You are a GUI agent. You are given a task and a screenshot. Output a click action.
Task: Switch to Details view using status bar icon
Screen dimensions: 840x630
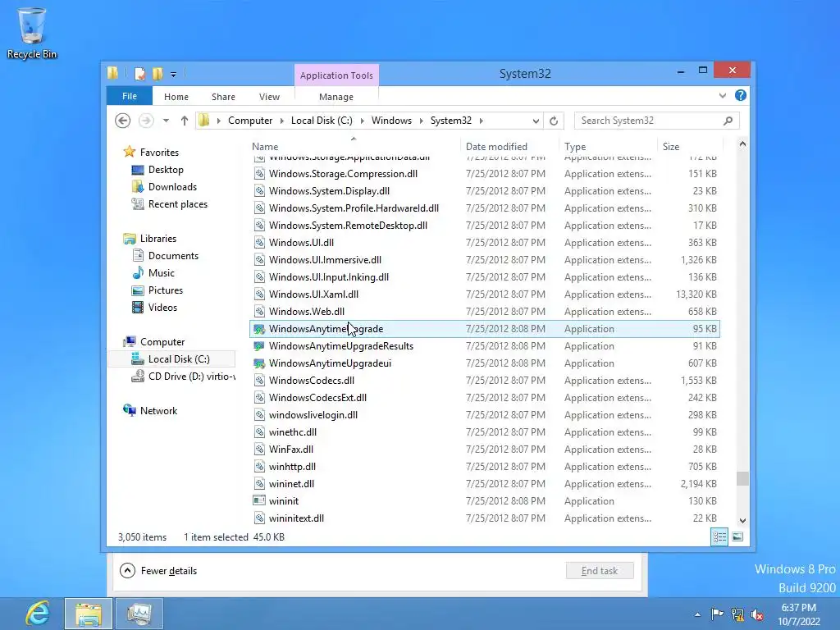point(719,536)
